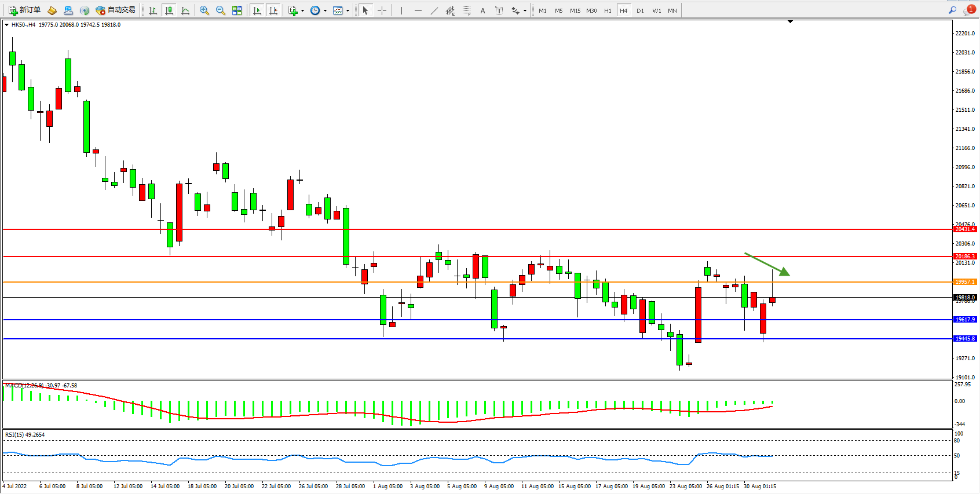Choose the Fibonacci retracement tool
Screen dimensions: 980x494
tap(466, 10)
